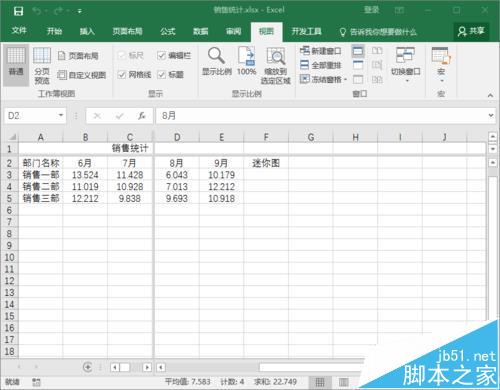This screenshot has width=500, height=390.
Task: Click the Save icon in title bar
Action: pyautogui.click(x=18, y=11)
